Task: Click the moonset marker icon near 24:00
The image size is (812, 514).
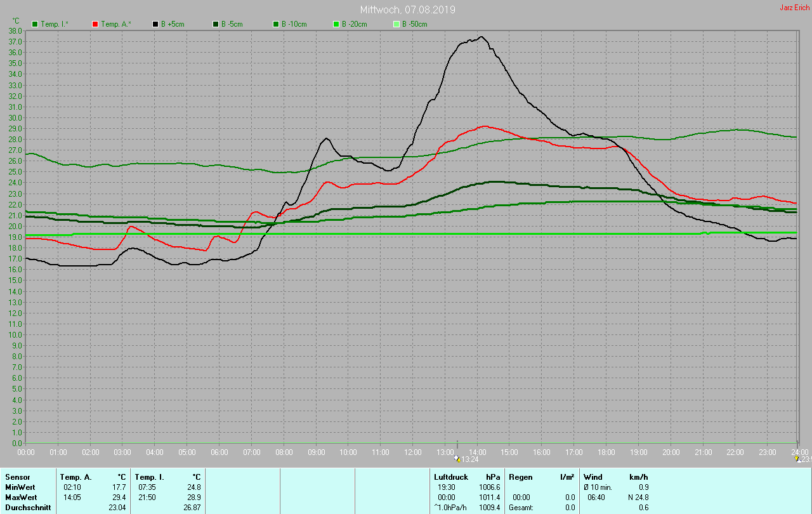Action: point(798,459)
